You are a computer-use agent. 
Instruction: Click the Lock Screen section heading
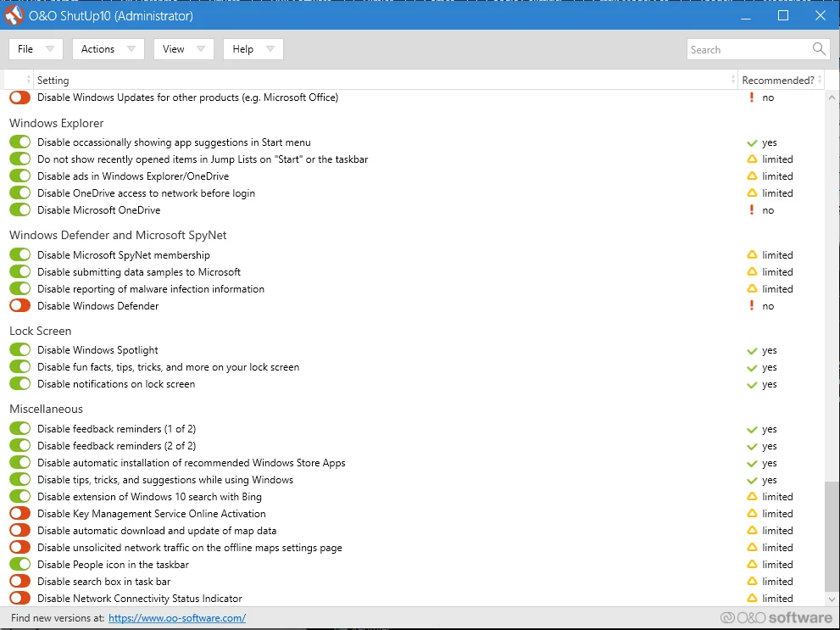point(40,331)
